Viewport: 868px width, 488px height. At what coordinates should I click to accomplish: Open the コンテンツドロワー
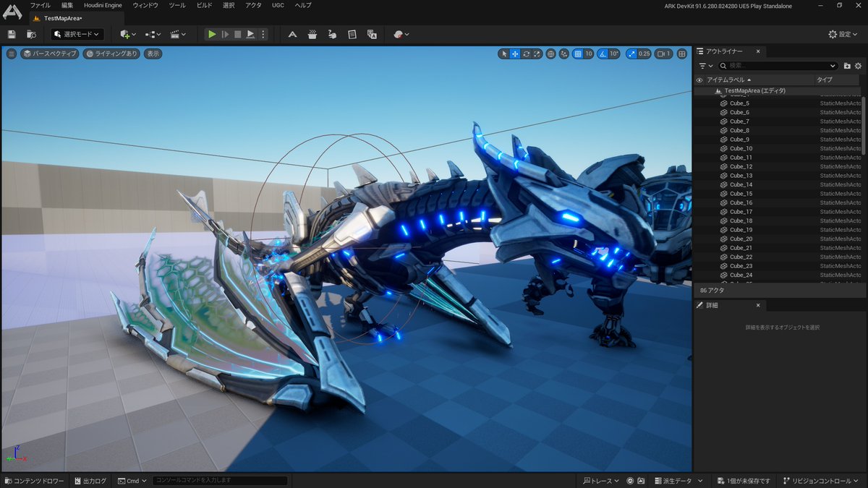pos(35,481)
